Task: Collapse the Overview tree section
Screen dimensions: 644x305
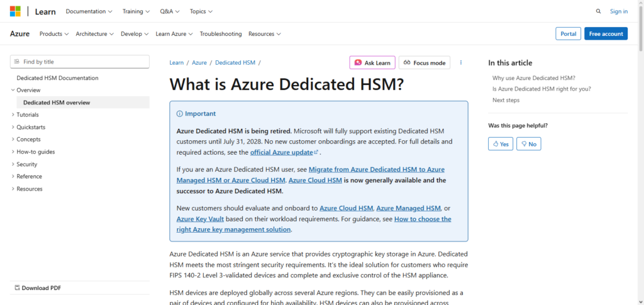Action: click(25, 90)
